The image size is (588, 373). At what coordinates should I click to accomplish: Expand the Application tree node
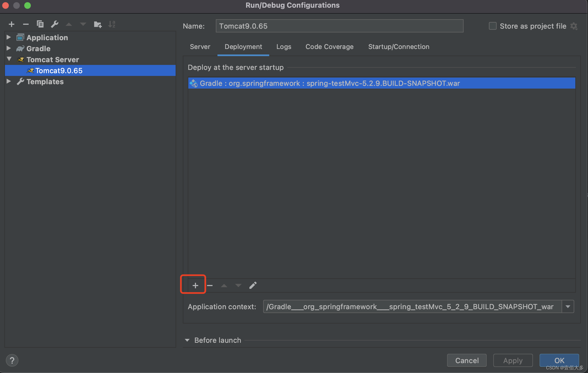(x=9, y=37)
